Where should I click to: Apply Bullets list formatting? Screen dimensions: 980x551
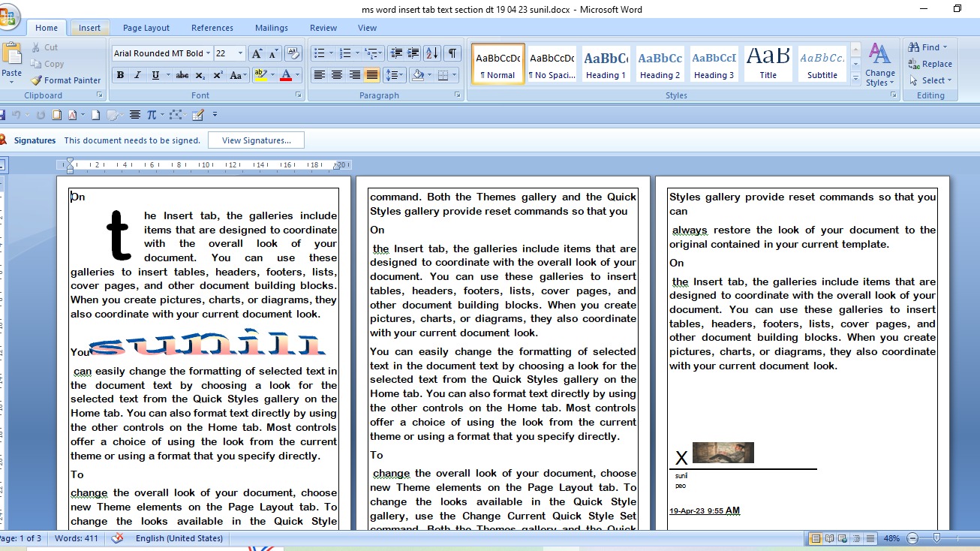coord(319,53)
